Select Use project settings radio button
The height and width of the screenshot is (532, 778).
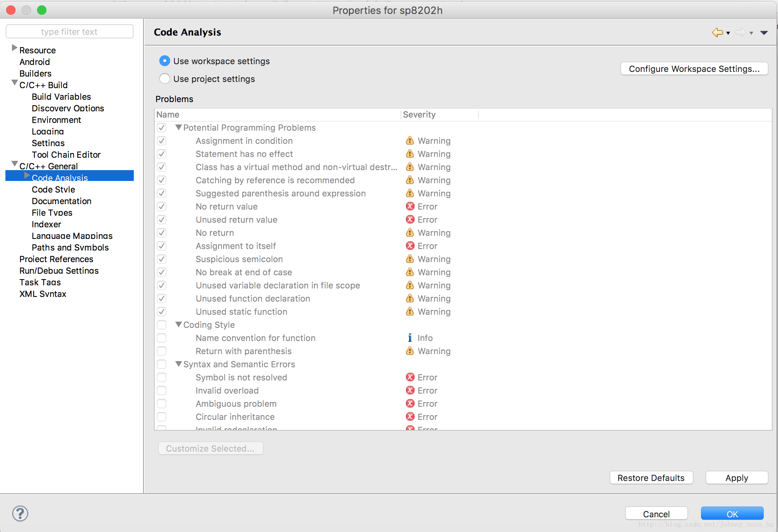coord(165,79)
